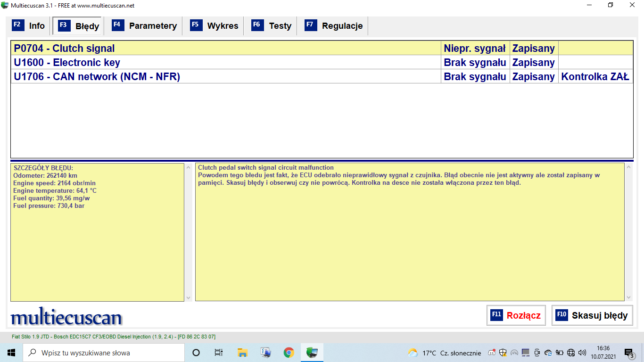Open the weather widget showing 17°C
The width and height of the screenshot is (644, 362).
(445, 353)
